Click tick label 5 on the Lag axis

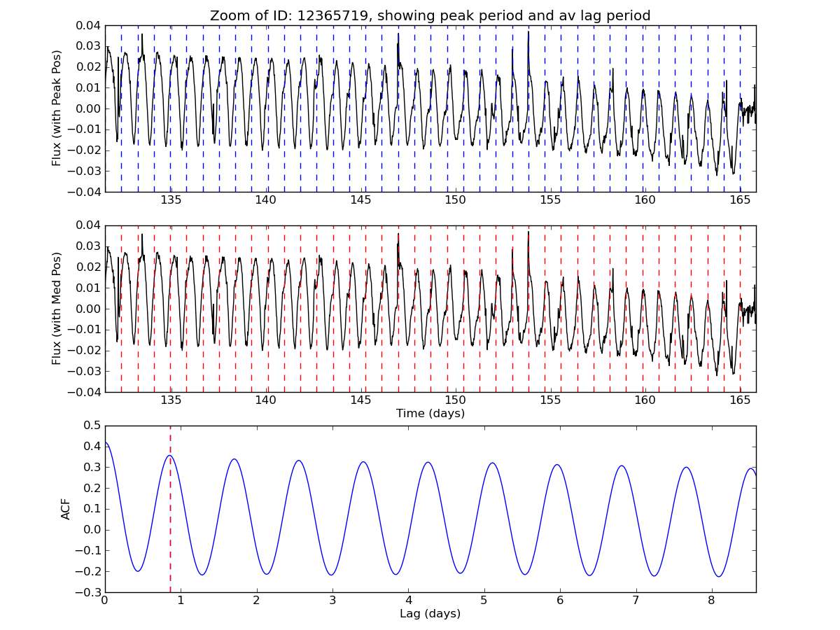tap(484, 601)
